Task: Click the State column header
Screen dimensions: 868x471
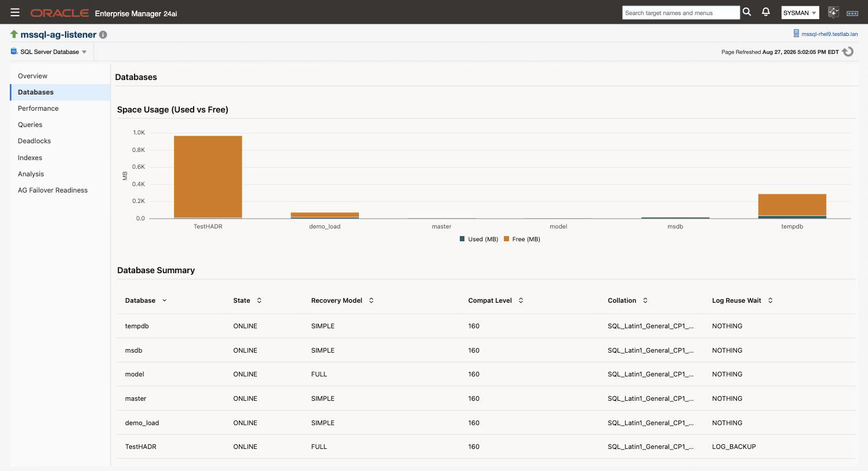Action: pos(242,300)
